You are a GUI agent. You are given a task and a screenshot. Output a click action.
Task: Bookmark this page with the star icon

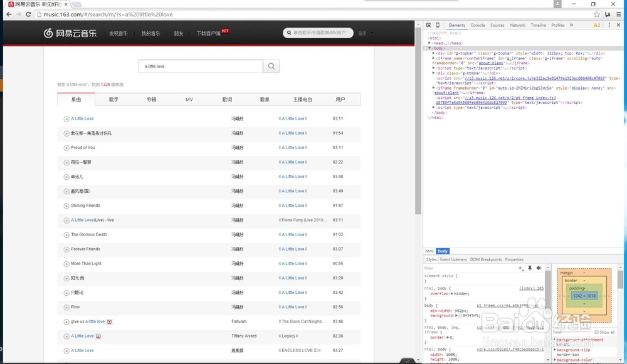[597, 14]
